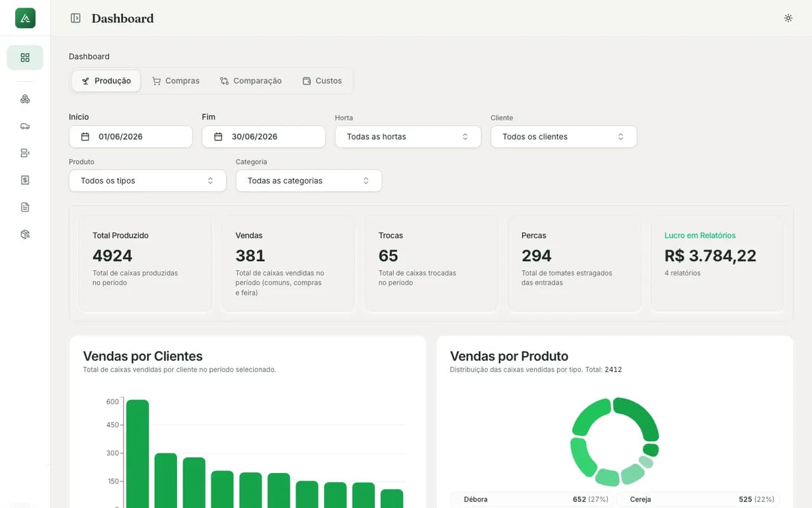Viewport: 812px width, 508px height.
Task: Open the Custos tab
Action: point(322,81)
